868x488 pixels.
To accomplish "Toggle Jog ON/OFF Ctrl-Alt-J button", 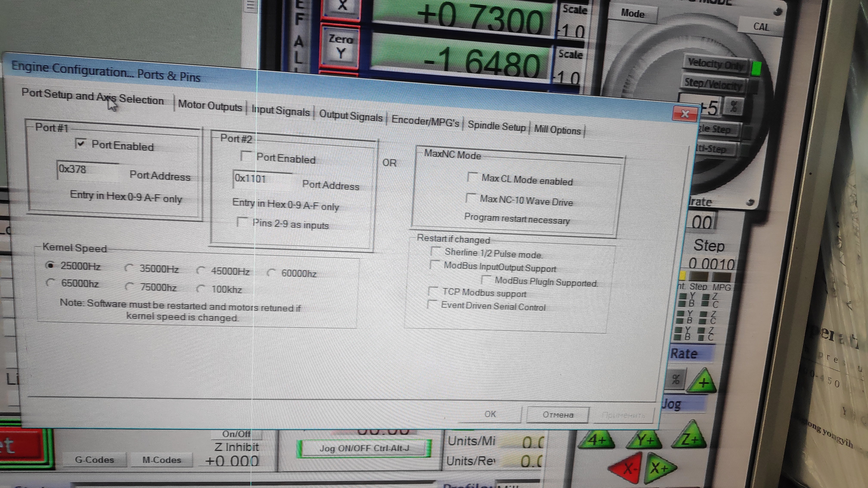I will (364, 448).
